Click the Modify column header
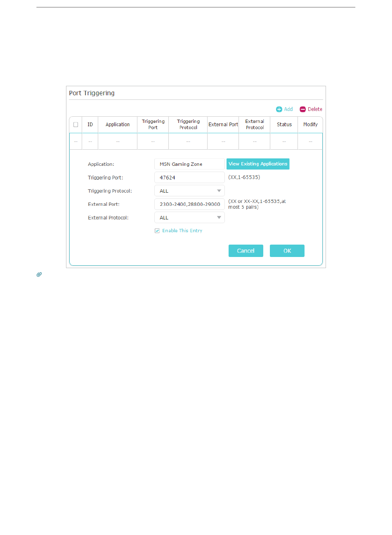Image resolution: width=392 pixels, height=535 pixels. pyautogui.click(x=310, y=125)
